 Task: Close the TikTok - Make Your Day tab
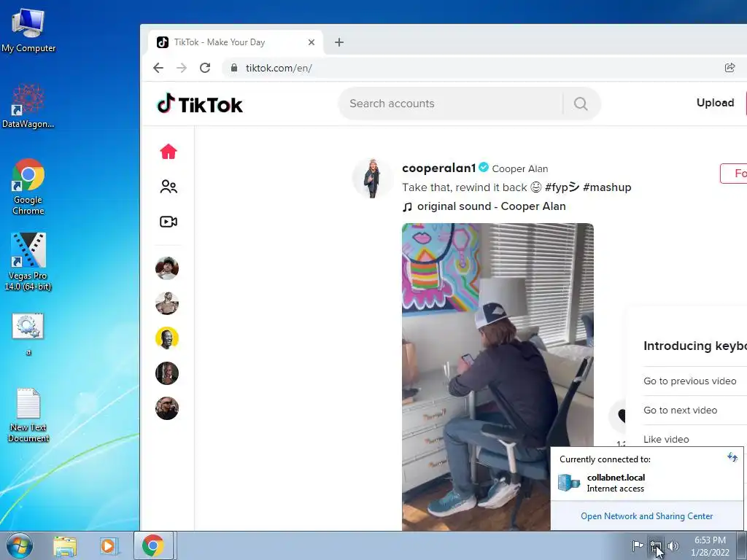(311, 42)
